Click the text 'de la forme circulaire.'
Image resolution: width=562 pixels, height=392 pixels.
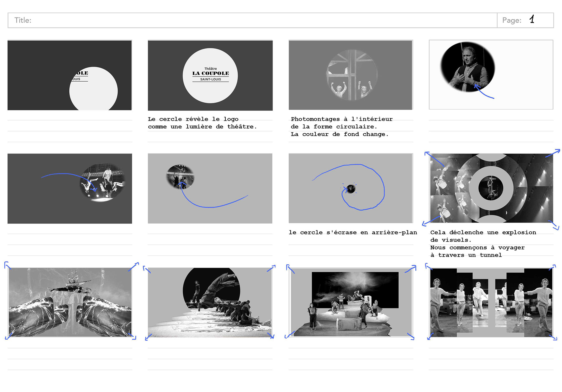point(334,127)
